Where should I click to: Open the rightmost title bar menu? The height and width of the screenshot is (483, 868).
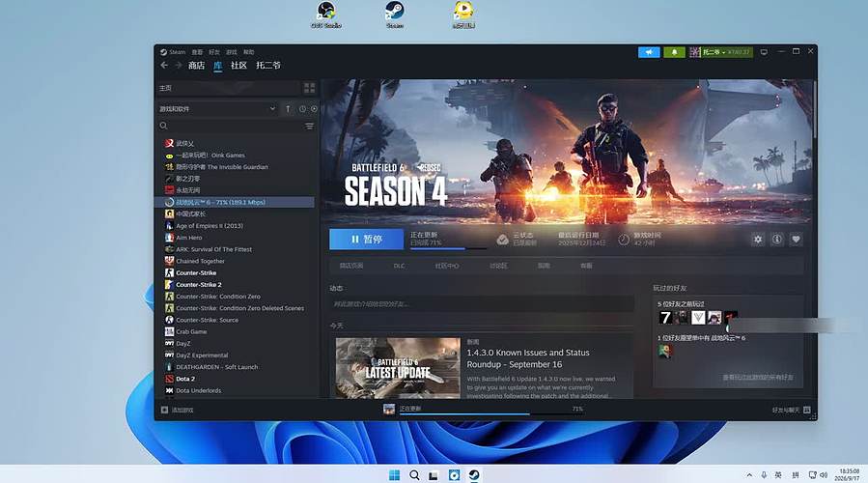pyautogui.click(x=248, y=52)
